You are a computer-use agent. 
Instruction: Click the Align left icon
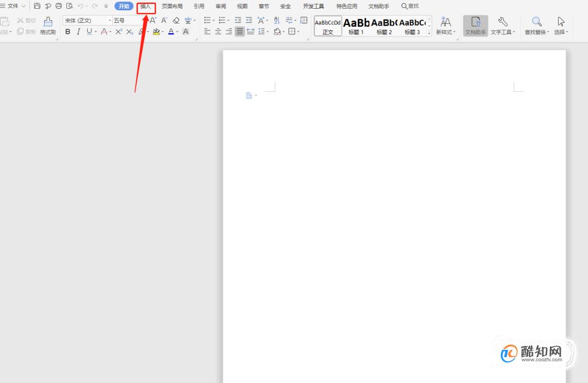207,32
